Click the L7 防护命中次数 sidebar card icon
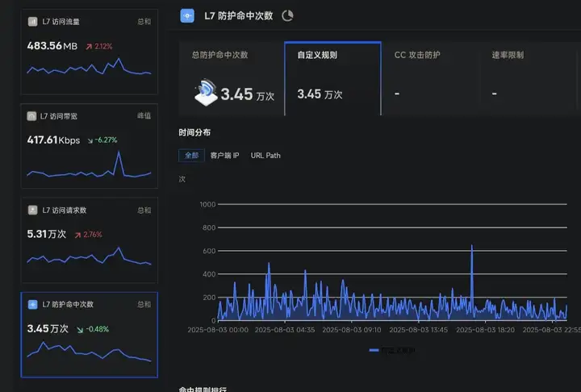 tap(32, 304)
